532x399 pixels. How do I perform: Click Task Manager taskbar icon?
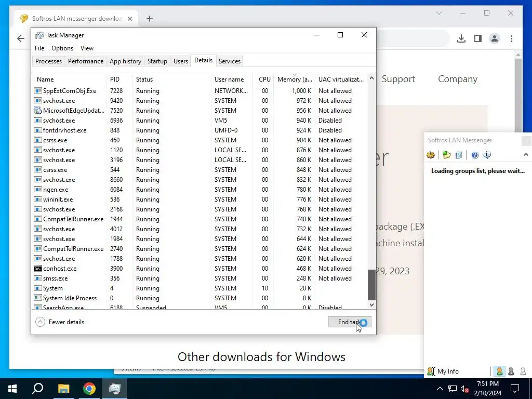115,389
